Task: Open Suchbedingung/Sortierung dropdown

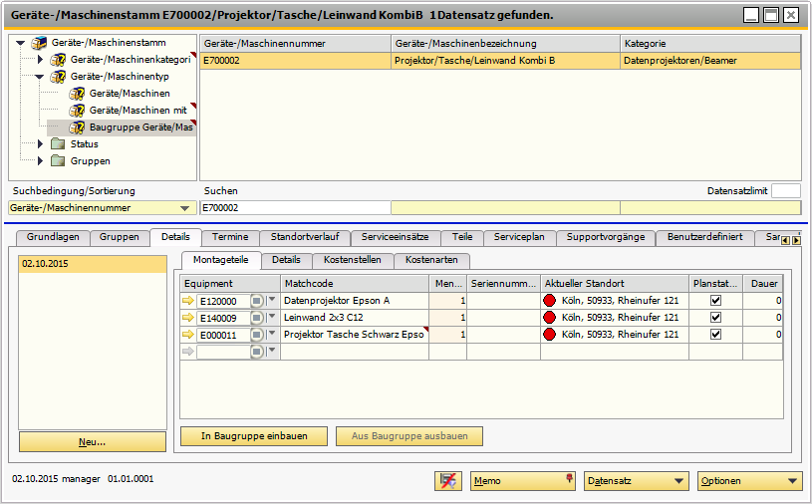Action: (184, 208)
